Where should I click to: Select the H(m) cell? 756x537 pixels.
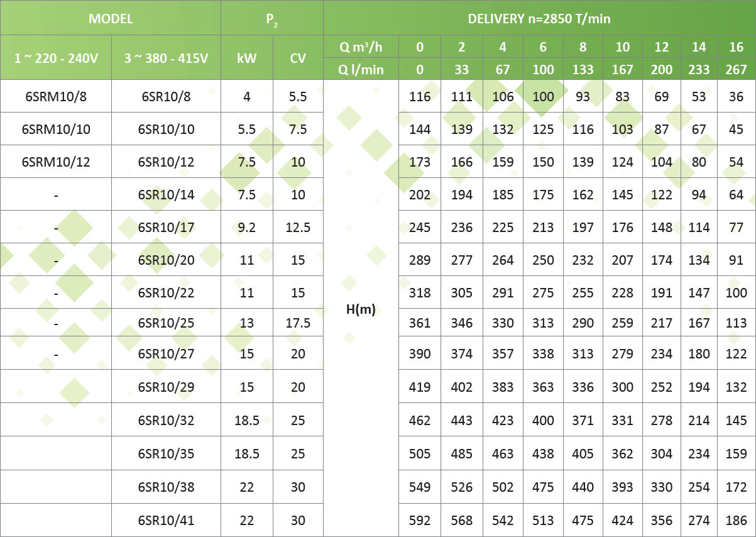coord(361,309)
